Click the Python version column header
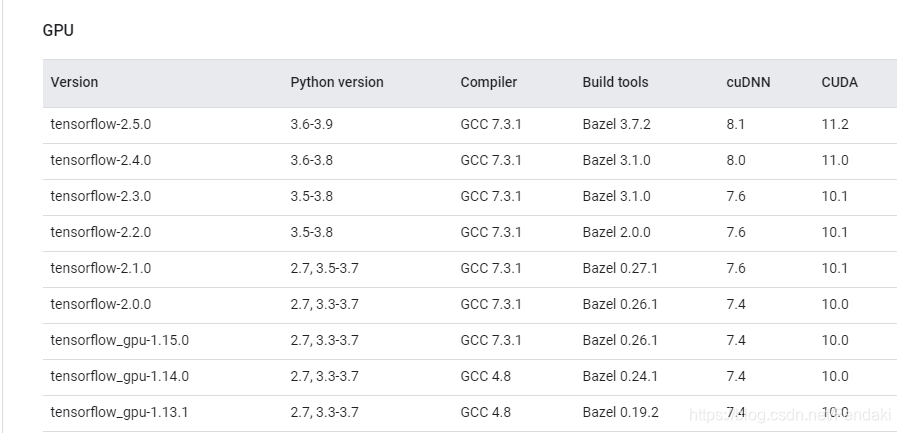The width and height of the screenshot is (900, 433). pyautogui.click(x=336, y=82)
